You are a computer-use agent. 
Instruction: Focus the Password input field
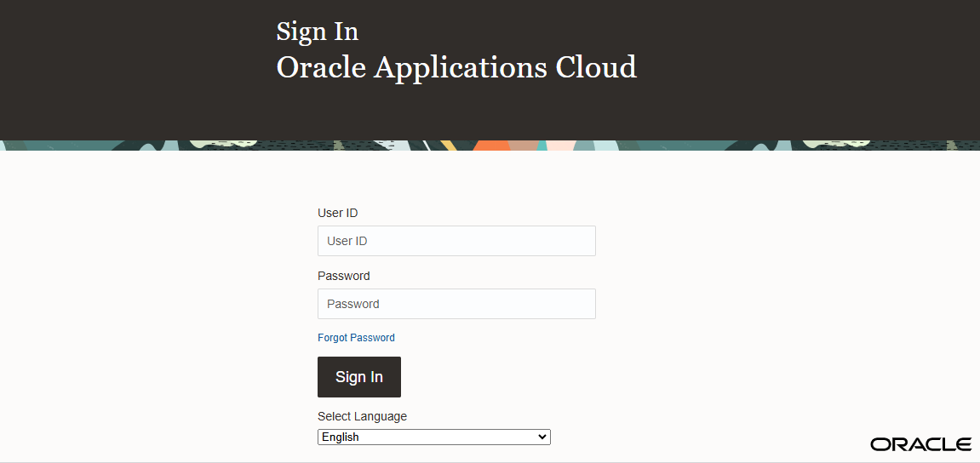coord(456,304)
